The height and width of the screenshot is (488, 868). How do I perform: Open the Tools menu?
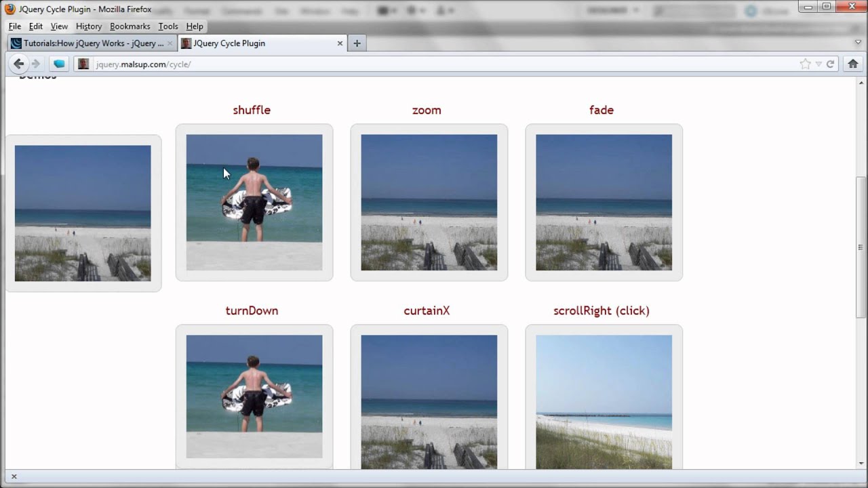[x=168, y=26]
